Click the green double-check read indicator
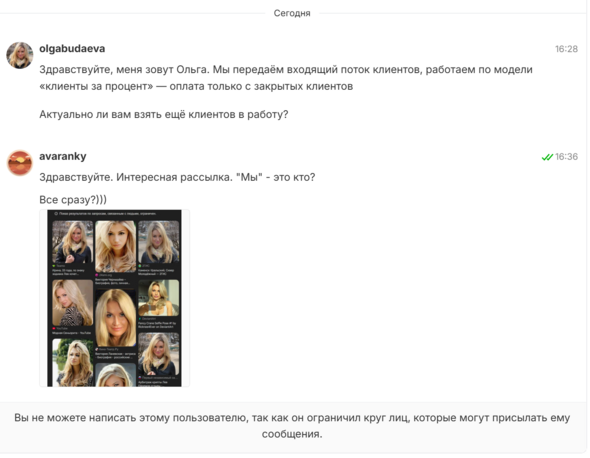 547,157
